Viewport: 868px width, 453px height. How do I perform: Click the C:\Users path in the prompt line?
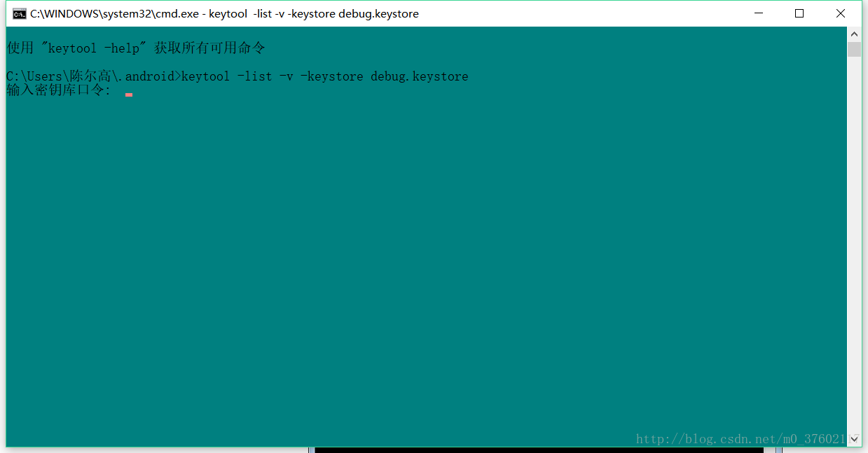tap(35, 76)
